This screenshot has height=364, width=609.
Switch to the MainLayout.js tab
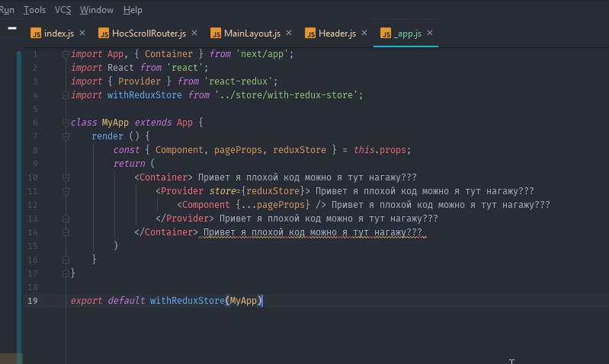pyautogui.click(x=252, y=34)
